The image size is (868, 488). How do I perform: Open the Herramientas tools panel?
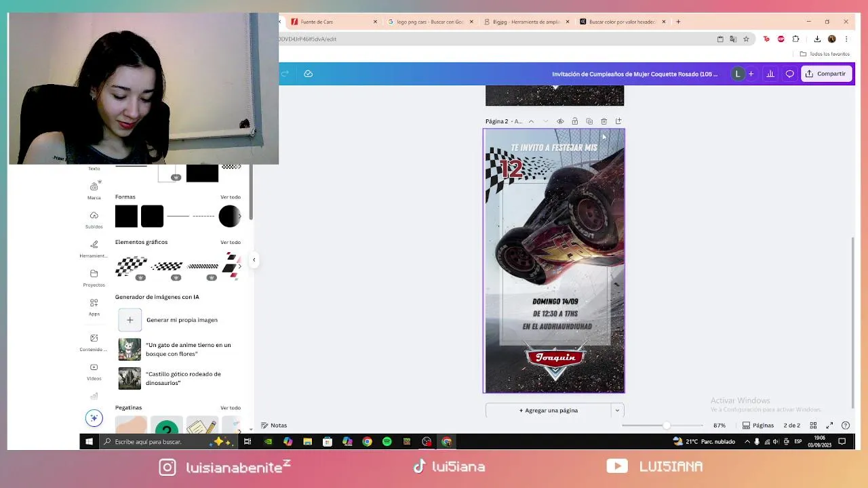pyautogui.click(x=94, y=249)
